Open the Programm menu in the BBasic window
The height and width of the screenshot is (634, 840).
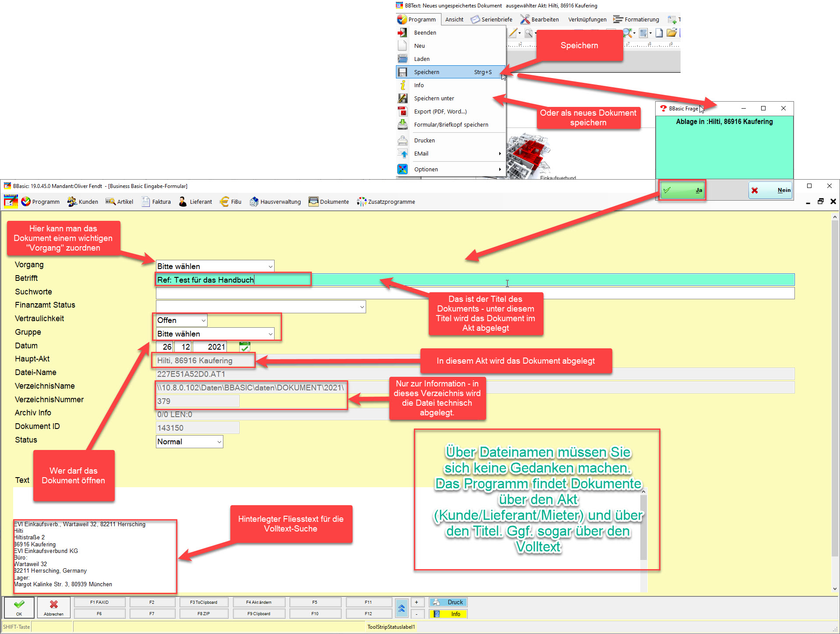click(41, 202)
